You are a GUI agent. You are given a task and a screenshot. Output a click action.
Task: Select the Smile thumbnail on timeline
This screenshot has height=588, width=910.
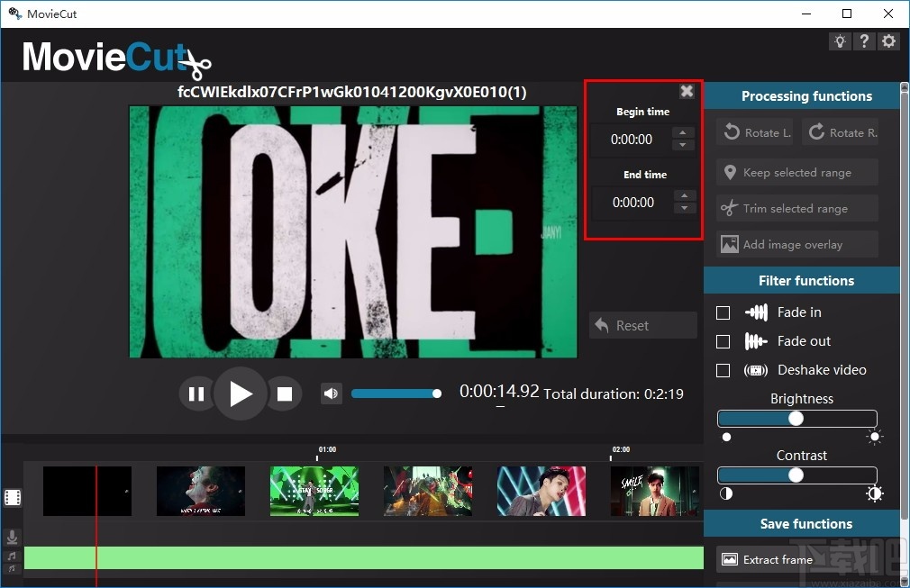(655, 491)
